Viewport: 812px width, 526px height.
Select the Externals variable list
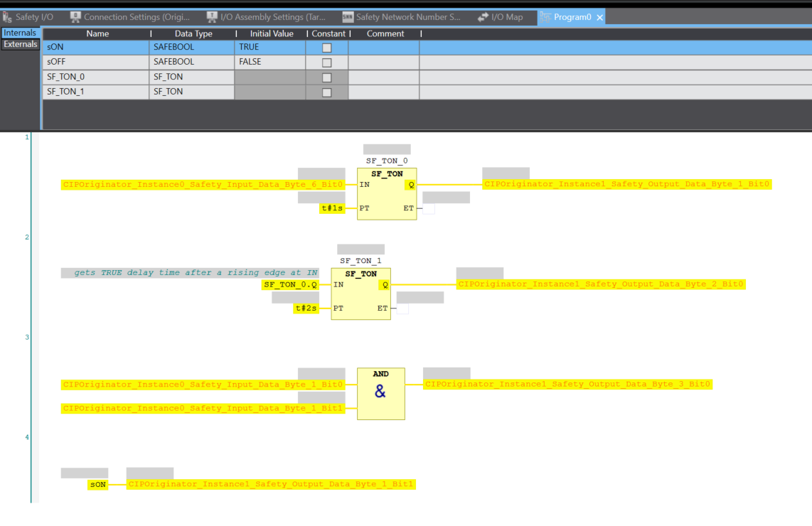click(20, 45)
